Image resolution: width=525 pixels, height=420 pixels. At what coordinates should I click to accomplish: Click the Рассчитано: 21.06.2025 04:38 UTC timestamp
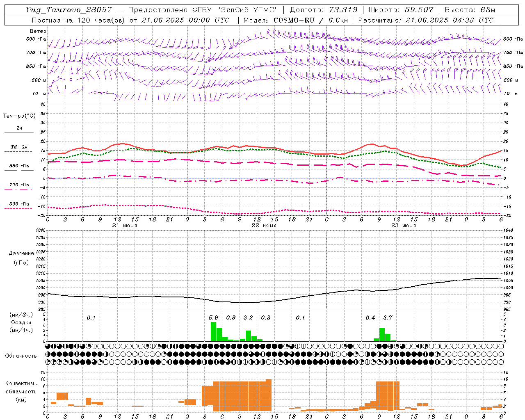click(x=426, y=20)
